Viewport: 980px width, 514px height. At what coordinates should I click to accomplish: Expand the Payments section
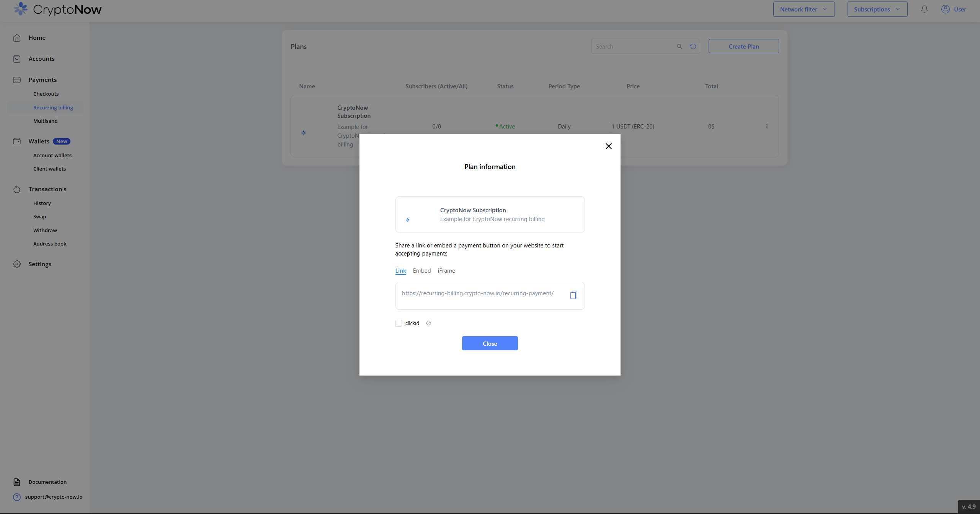42,80
